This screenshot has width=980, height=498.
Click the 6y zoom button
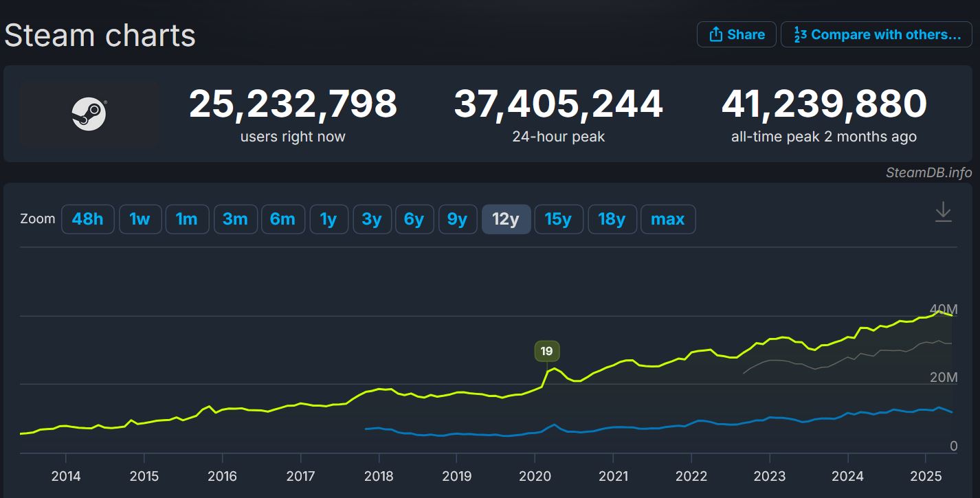(414, 218)
